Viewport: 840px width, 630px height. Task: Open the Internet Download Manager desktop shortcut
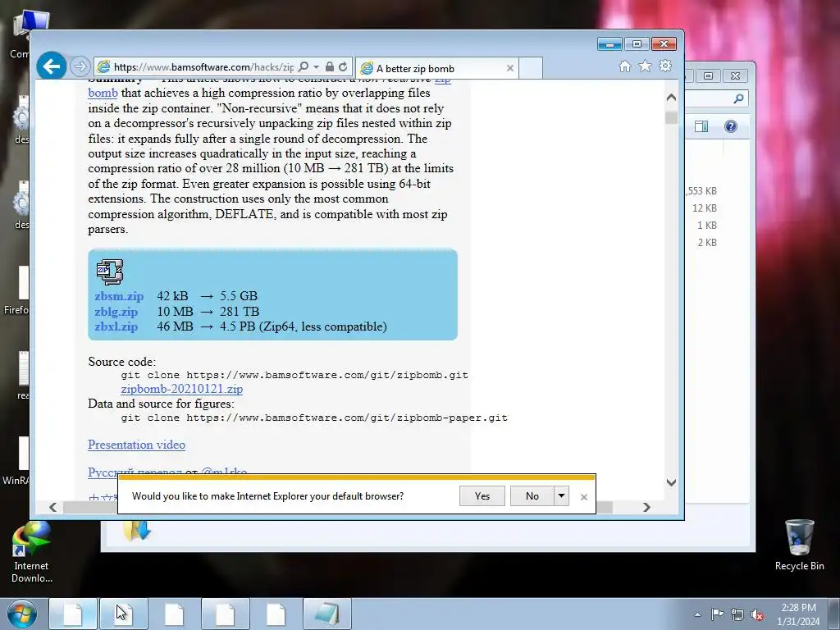point(31,553)
